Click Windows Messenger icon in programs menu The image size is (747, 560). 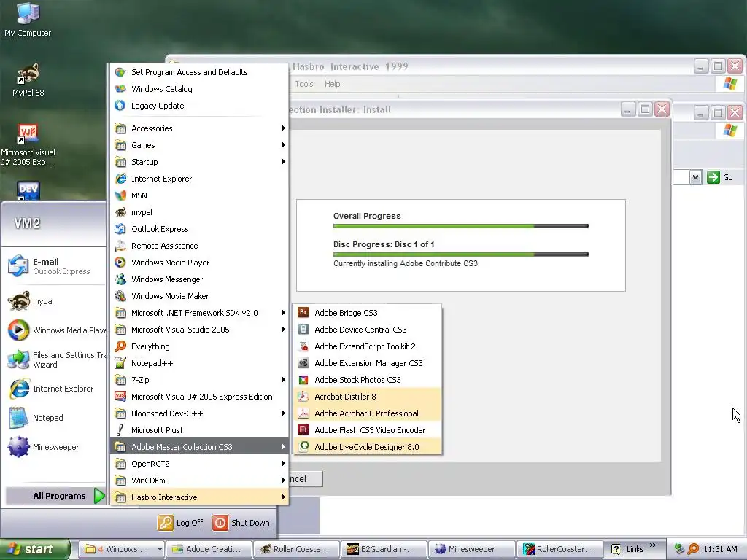120,279
